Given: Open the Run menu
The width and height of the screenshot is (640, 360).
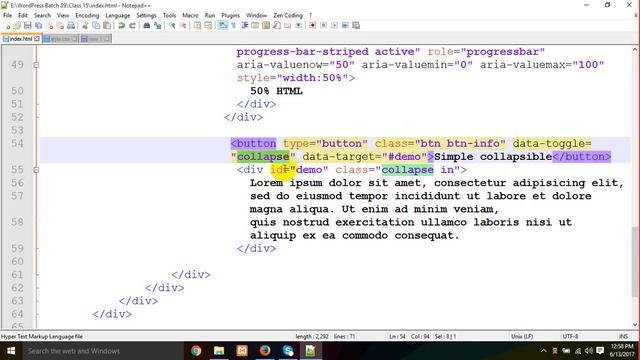Looking at the screenshot, I should [x=210, y=15].
